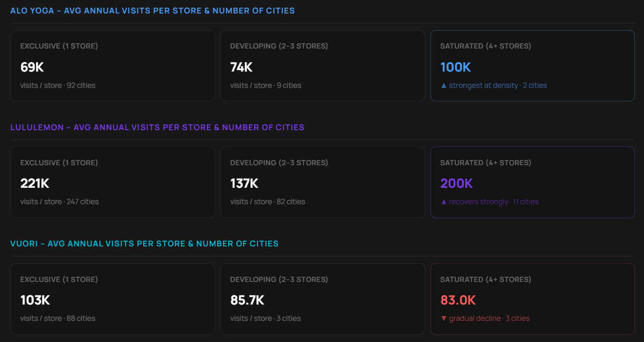
Task: Select Alo Yoga Saturated value 100K
Action: pos(455,67)
